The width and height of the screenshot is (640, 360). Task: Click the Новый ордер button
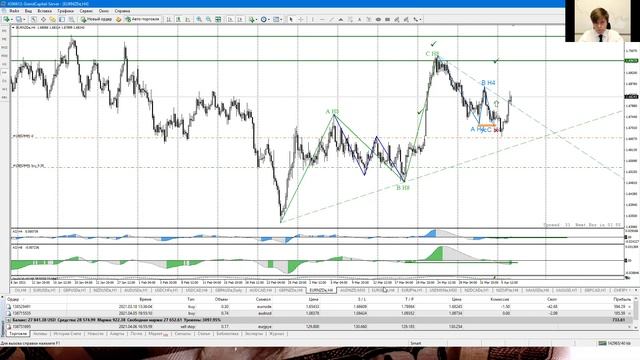point(96,19)
